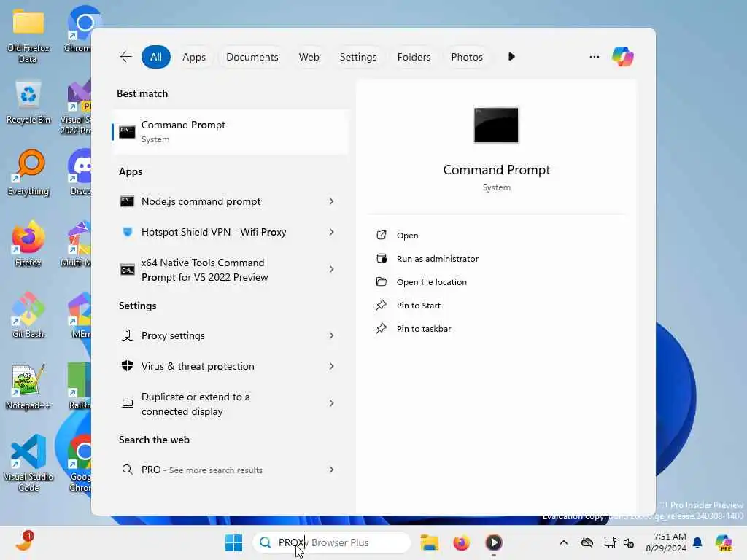Expand Duplicate or extend display chevron
This screenshot has width=747, height=560.
click(x=332, y=404)
